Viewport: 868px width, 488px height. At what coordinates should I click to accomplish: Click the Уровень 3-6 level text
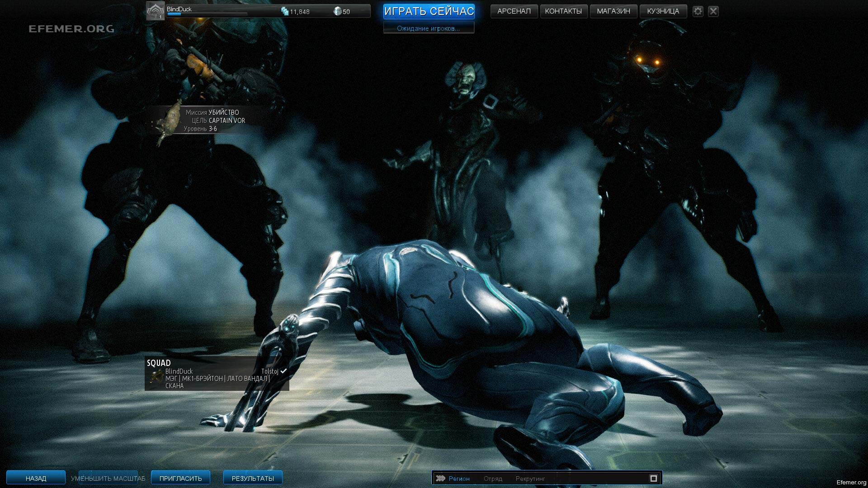coord(200,128)
